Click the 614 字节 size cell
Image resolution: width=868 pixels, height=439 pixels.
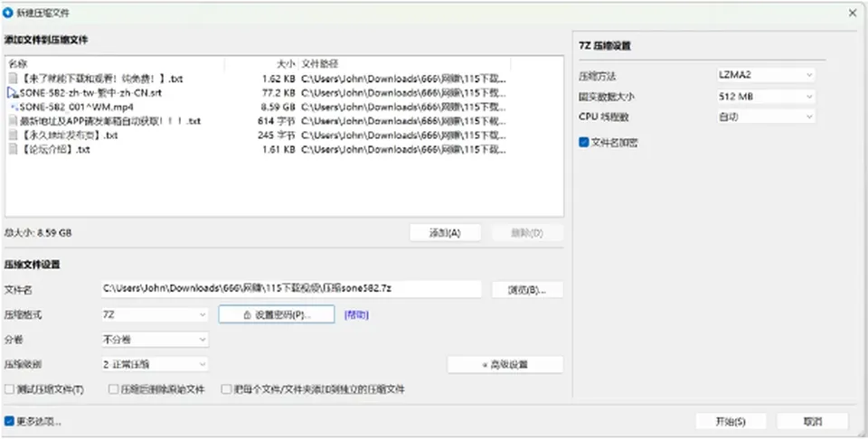pos(277,121)
